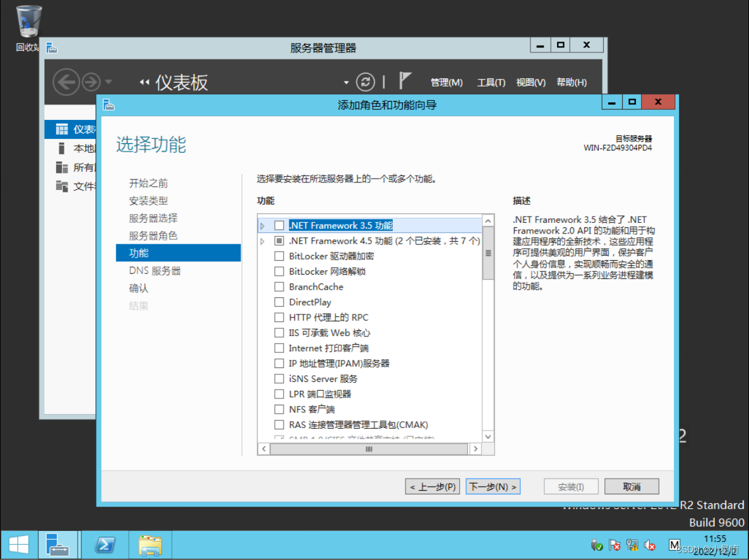
Task: Click the back arrow in Server Manager
Action: 66,82
